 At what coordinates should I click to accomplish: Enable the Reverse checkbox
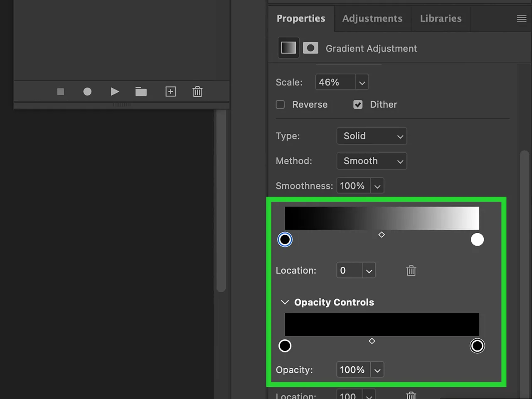click(281, 104)
